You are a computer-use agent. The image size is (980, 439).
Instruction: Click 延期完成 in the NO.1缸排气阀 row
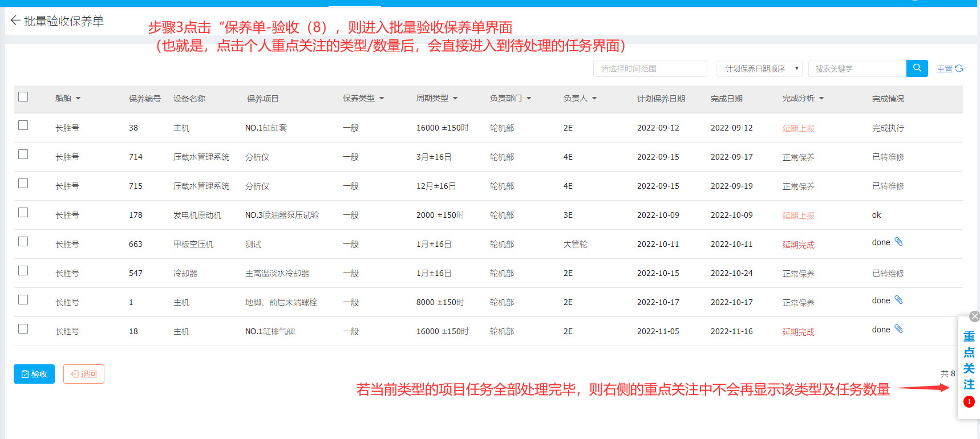pyautogui.click(x=799, y=332)
